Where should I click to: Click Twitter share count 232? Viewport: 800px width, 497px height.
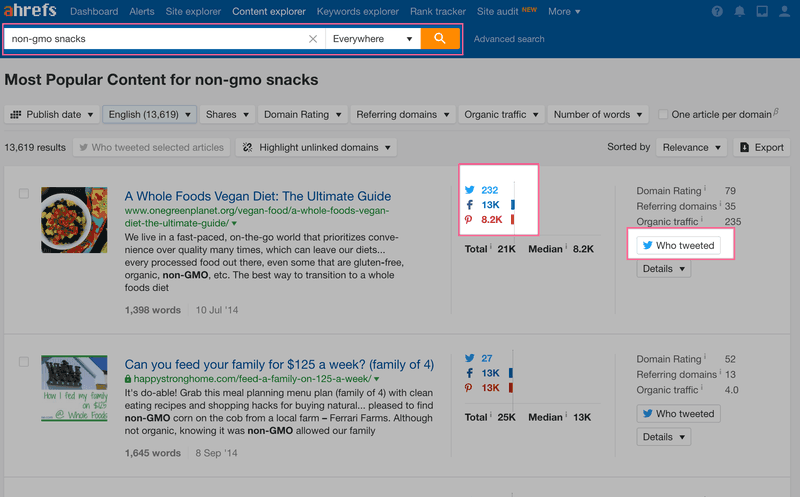[489, 190]
